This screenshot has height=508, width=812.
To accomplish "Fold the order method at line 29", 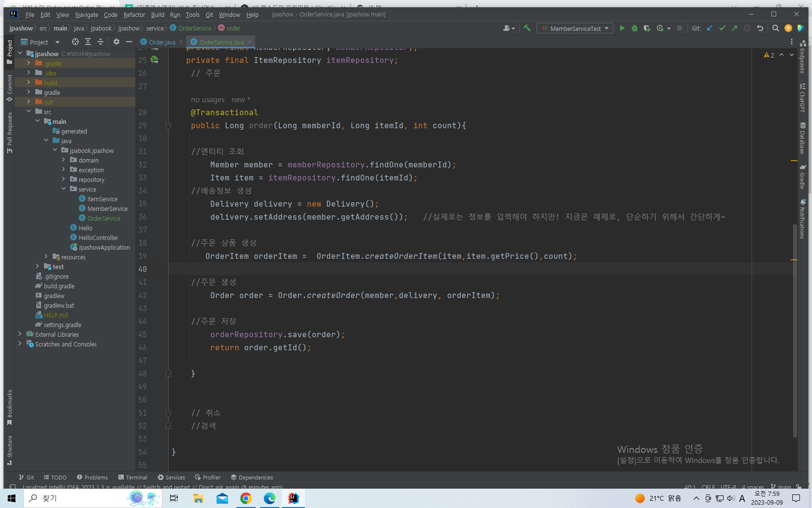I will coord(168,126).
